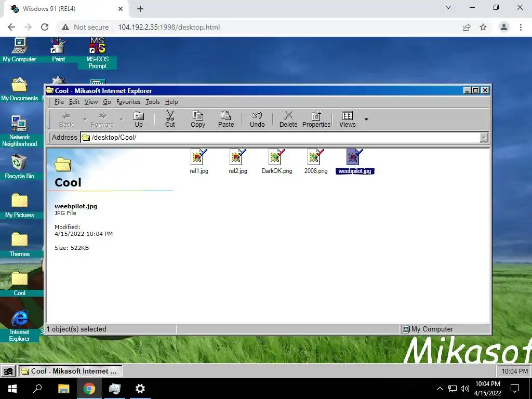Click the Paste toolbar button
The width and height of the screenshot is (532, 399).
coord(226,119)
